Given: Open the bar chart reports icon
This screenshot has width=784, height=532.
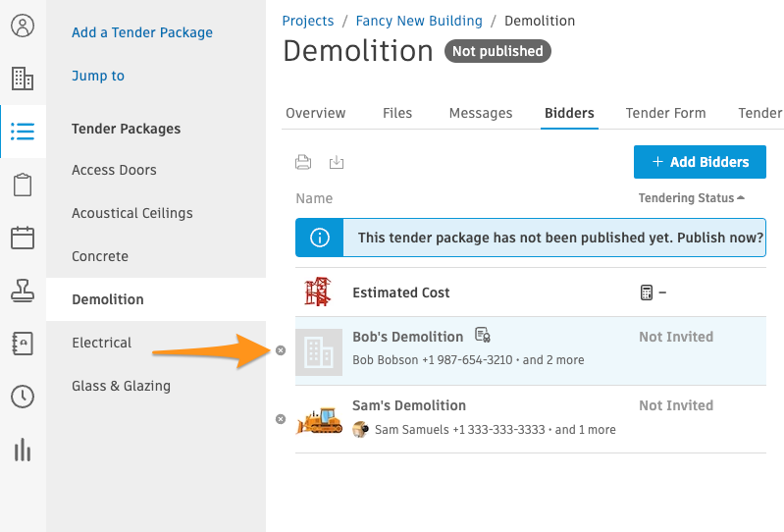Looking at the screenshot, I should point(23,450).
